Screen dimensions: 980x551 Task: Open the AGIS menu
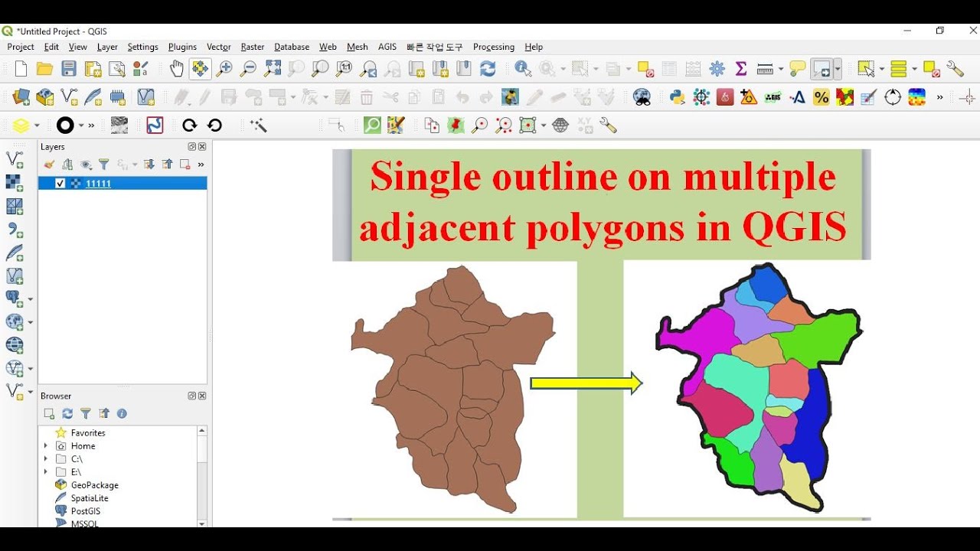click(387, 47)
